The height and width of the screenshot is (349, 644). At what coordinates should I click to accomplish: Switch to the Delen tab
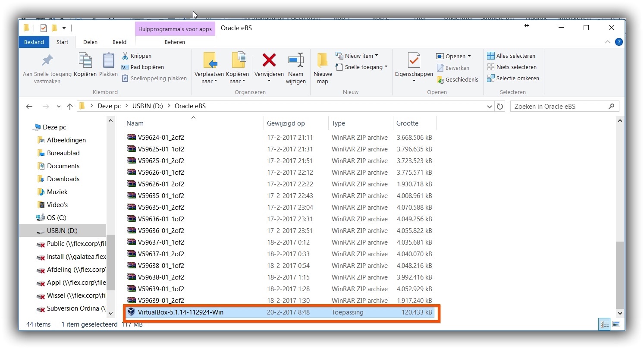coord(90,42)
